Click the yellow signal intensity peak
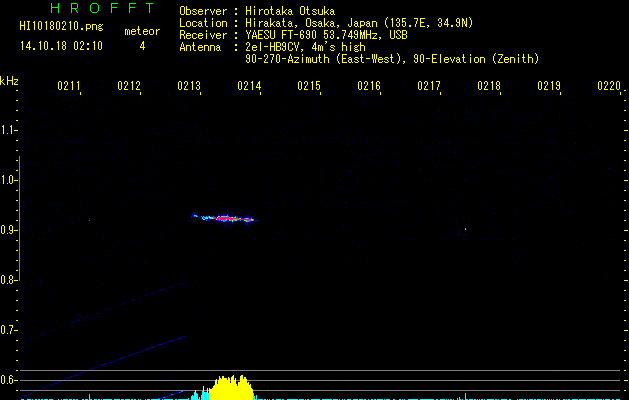Image resolution: width=629 pixels, height=400 pixels. tap(231, 388)
